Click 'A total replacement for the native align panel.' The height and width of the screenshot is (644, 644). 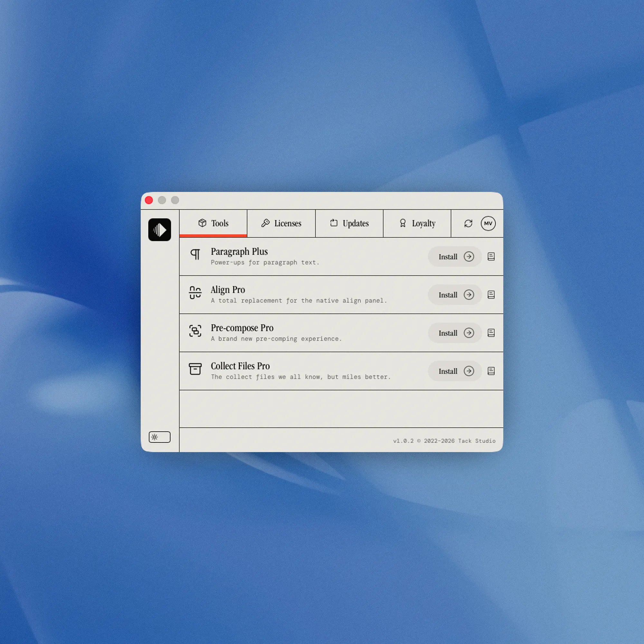pyautogui.click(x=299, y=301)
